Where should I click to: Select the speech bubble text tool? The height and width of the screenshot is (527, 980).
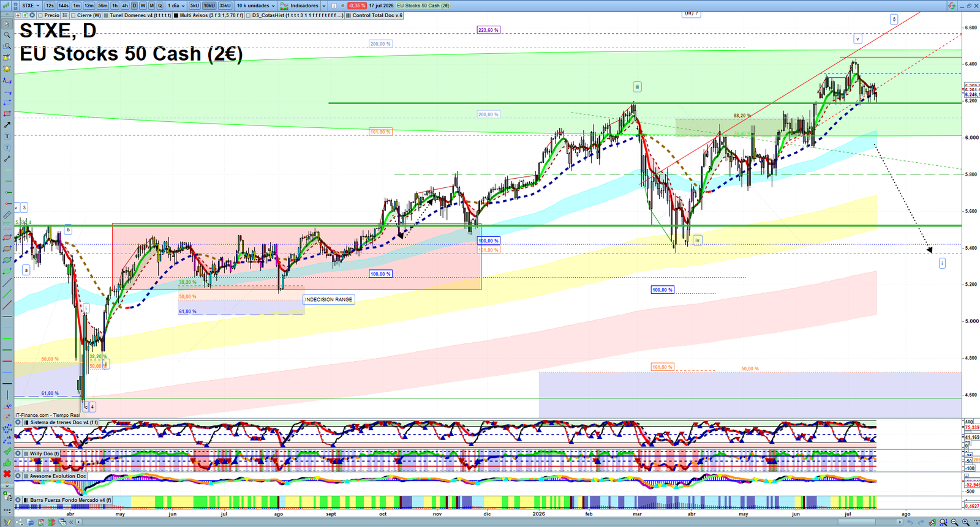[7, 148]
